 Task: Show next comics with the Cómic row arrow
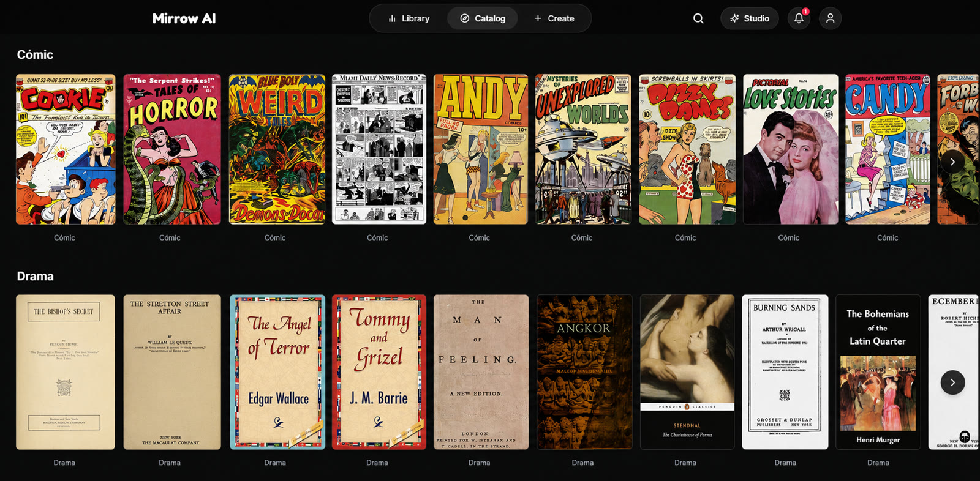tap(952, 162)
